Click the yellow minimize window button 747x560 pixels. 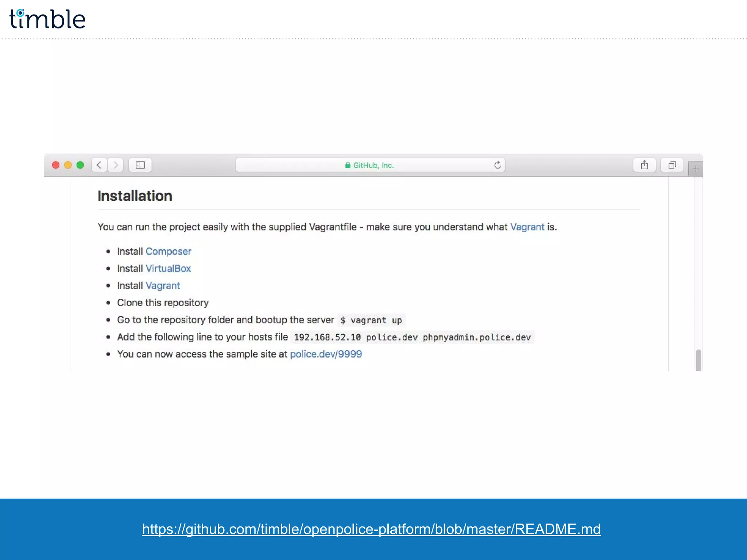click(68, 165)
